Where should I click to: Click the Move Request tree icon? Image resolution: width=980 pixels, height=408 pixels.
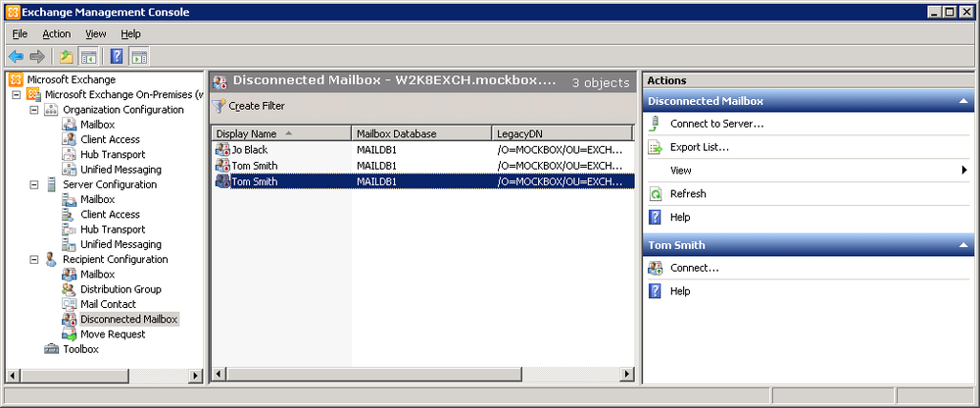pyautogui.click(x=70, y=334)
